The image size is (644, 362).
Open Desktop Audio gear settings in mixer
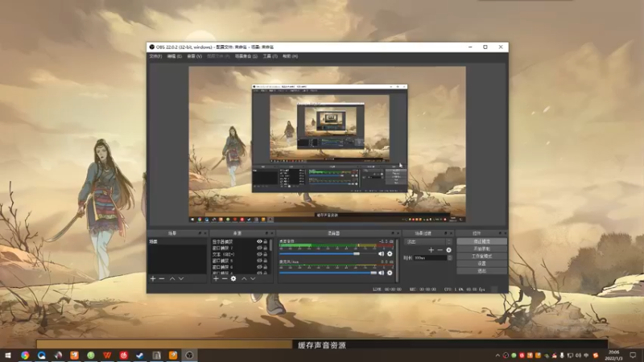tap(390, 254)
